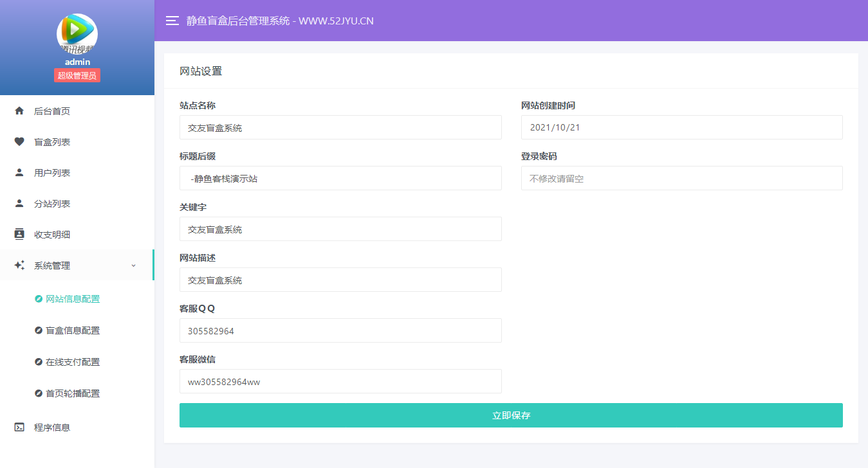This screenshot has width=868, height=468.
Task: Focus the 客服微信 input field
Action: pos(340,381)
